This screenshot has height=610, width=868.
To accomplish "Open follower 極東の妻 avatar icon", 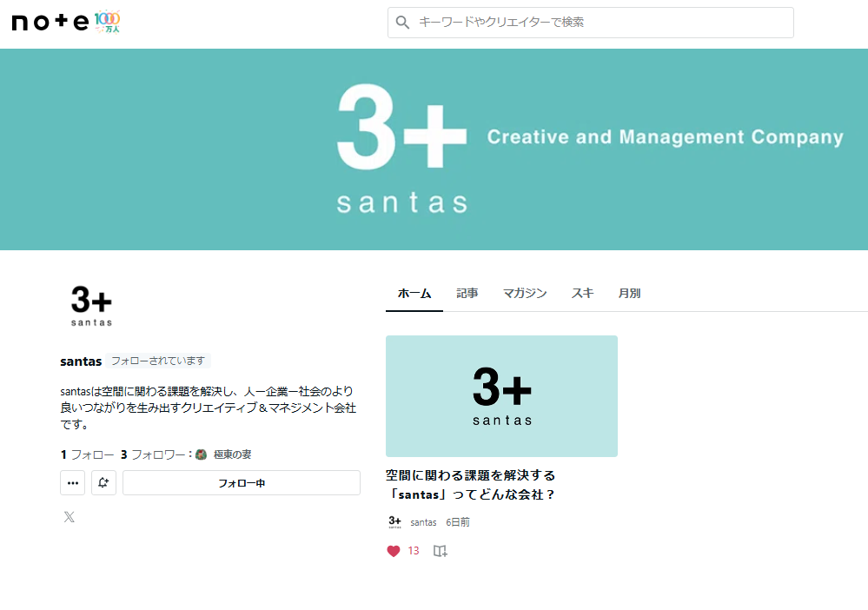I will [202, 454].
